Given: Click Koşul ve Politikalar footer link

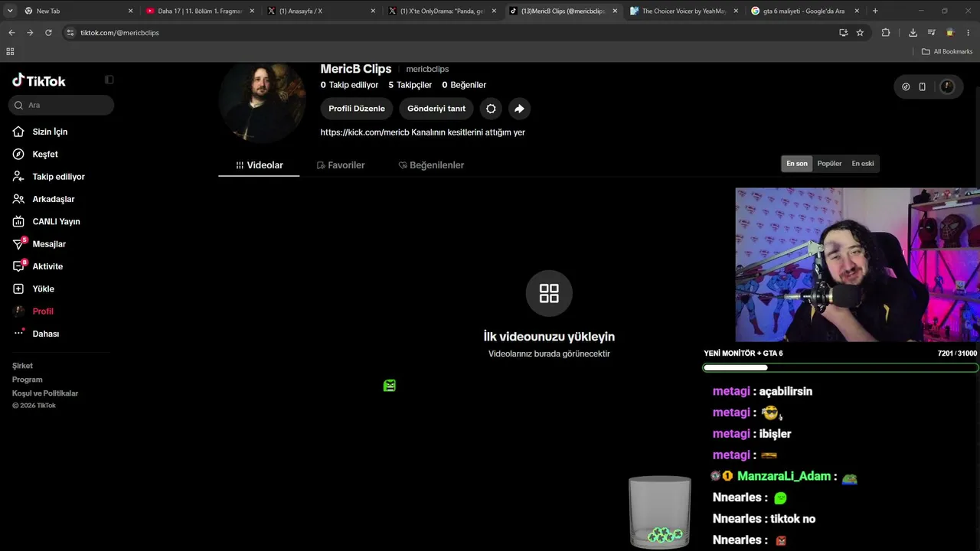Looking at the screenshot, I should coord(45,393).
